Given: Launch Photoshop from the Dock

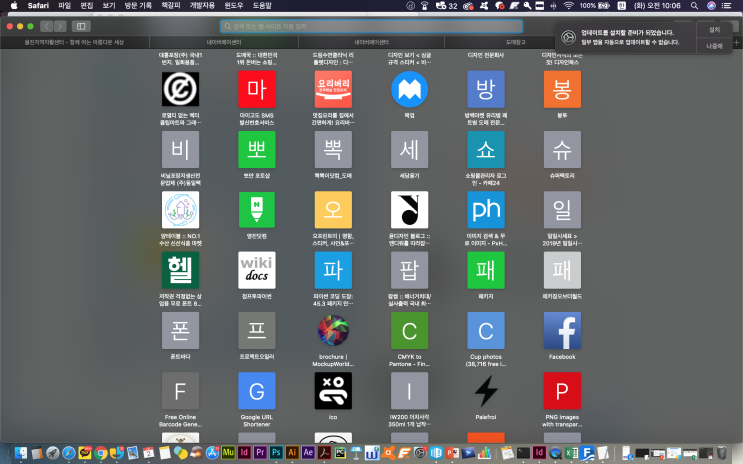Looking at the screenshot, I should tap(276, 453).
